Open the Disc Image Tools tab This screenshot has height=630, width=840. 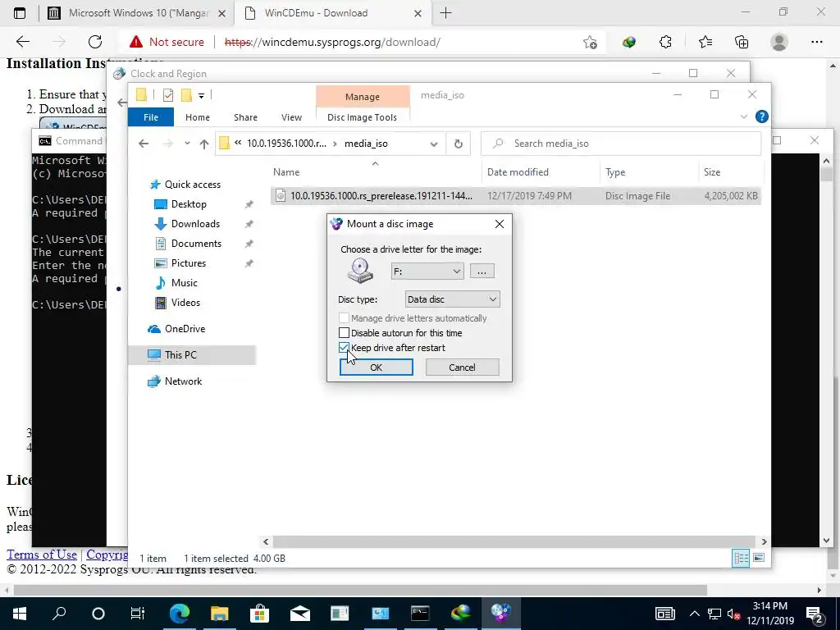[x=362, y=117]
